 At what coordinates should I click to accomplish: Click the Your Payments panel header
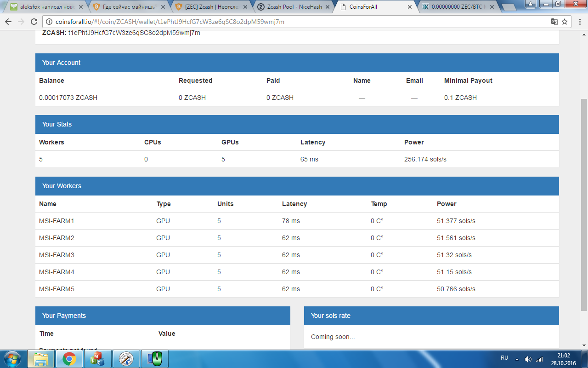coord(163,316)
